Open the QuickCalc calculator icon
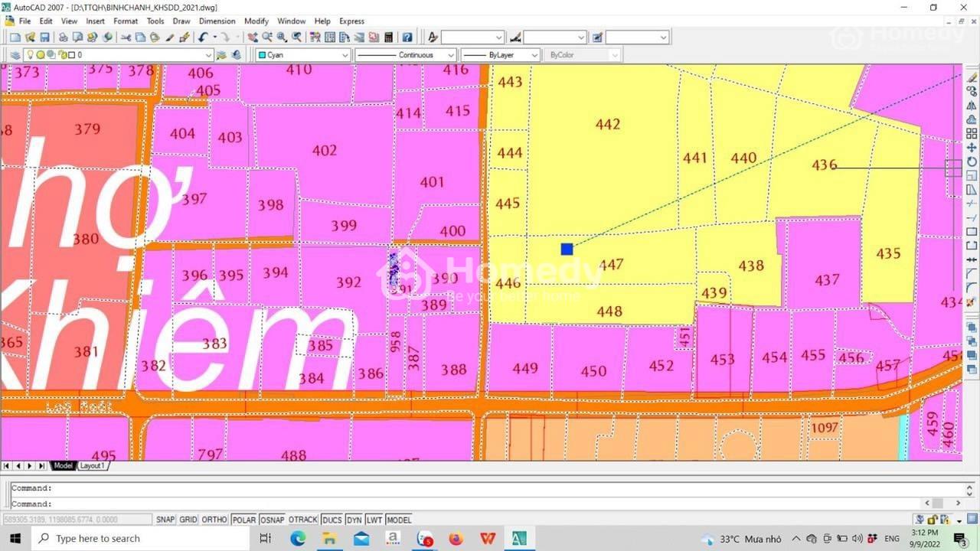 388,37
